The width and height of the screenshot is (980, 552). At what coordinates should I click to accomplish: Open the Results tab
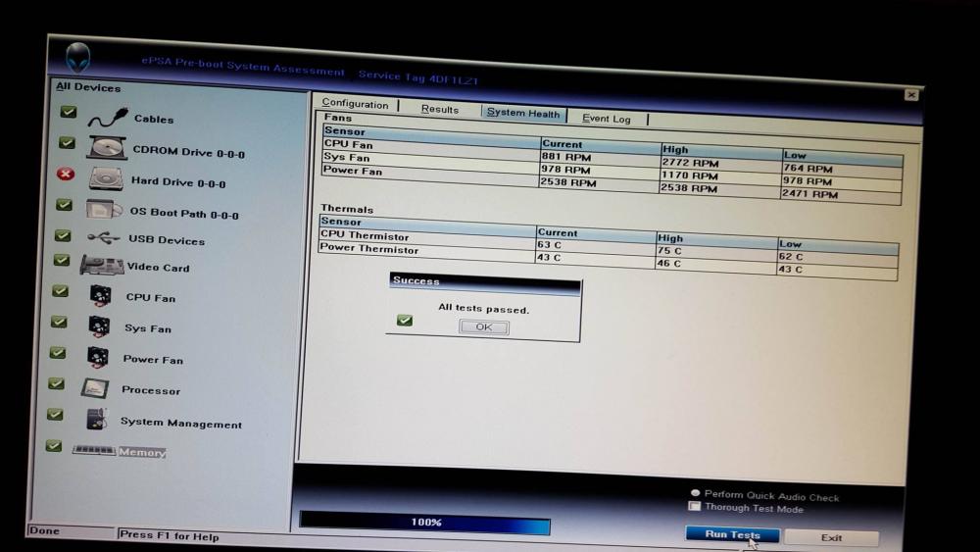tap(440, 110)
